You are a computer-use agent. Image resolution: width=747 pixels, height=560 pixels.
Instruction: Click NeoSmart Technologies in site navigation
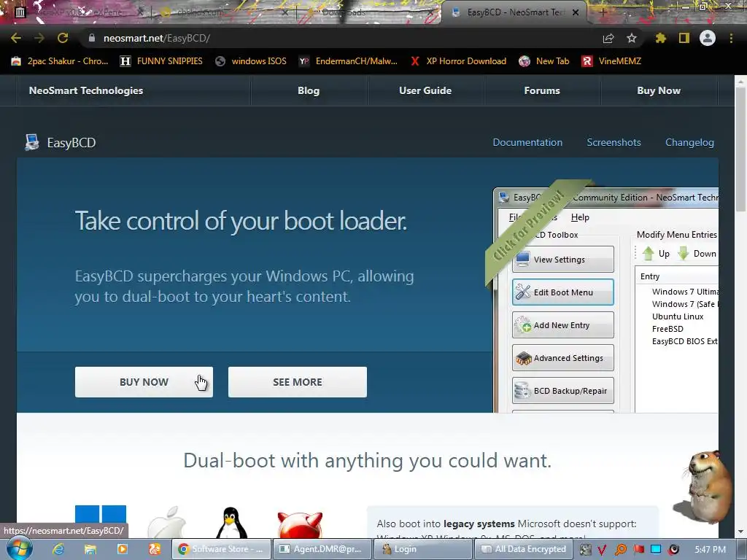(86, 90)
